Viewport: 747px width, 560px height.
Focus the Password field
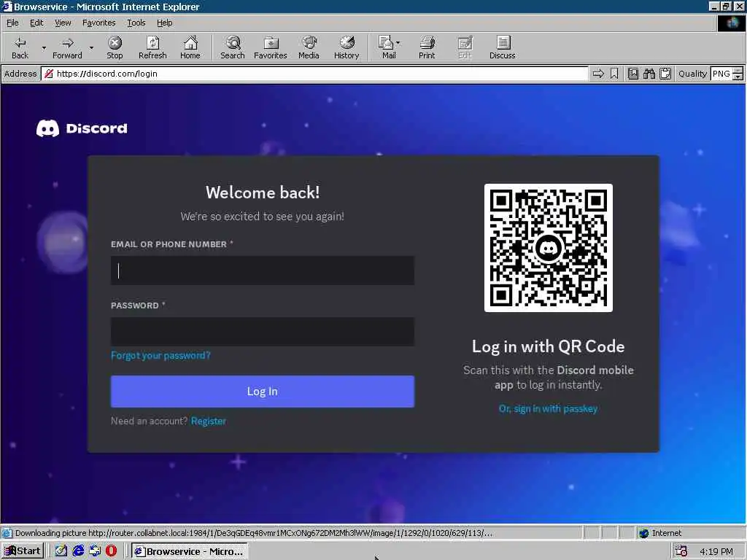pos(263,332)
